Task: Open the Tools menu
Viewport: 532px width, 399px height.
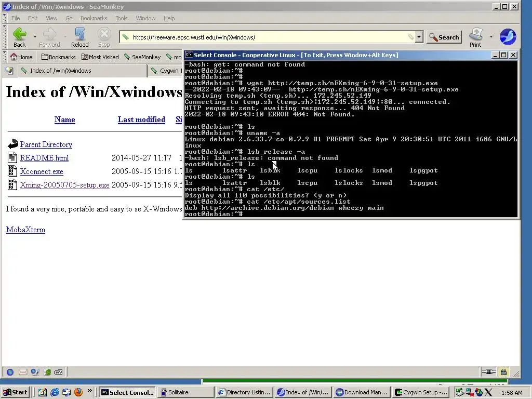Action: click(x=122, y=18)
